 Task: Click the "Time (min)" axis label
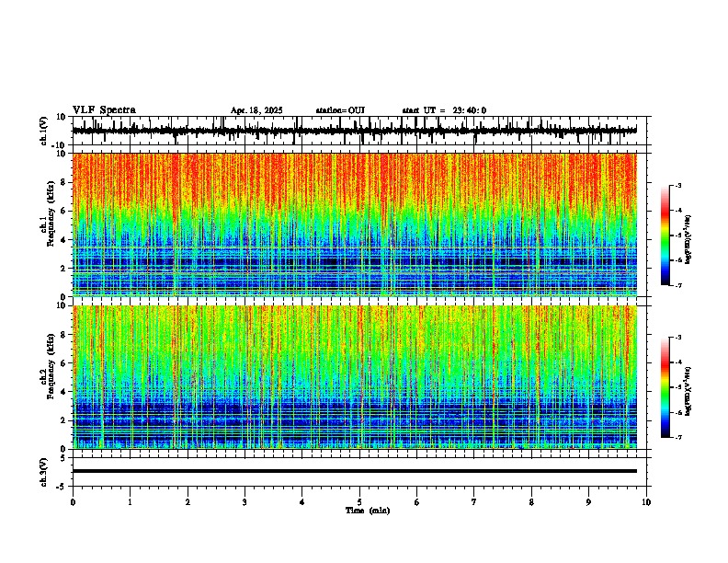click(368, 511)
